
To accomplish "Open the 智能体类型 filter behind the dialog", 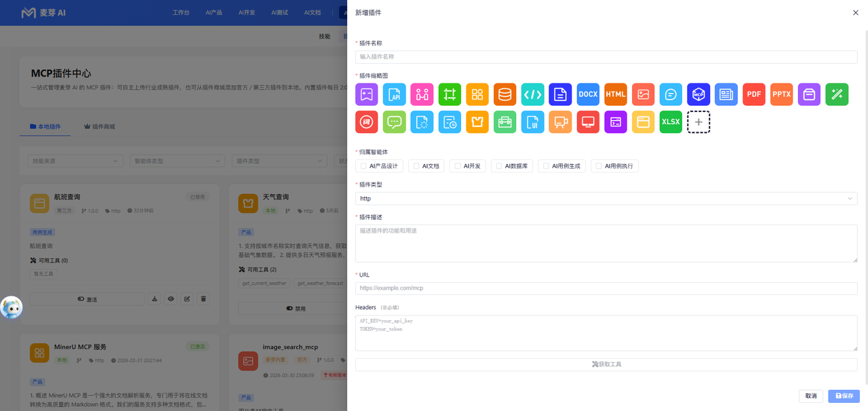I will [x=178, y=161].
